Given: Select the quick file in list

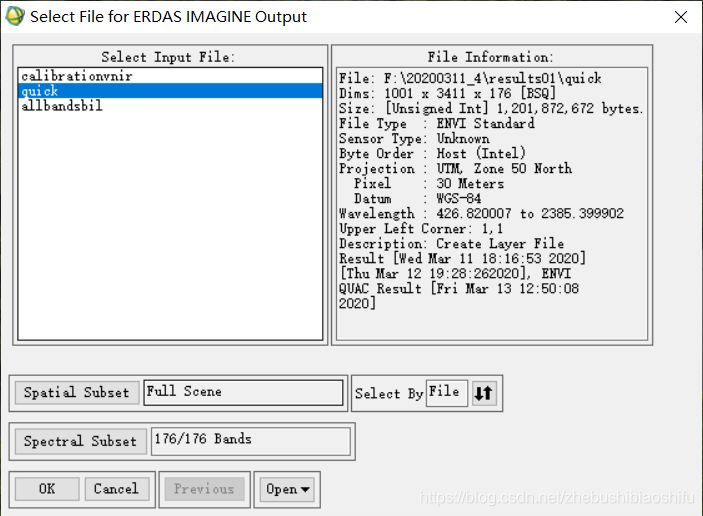Looking at the screenshot, I should point(170,91).
